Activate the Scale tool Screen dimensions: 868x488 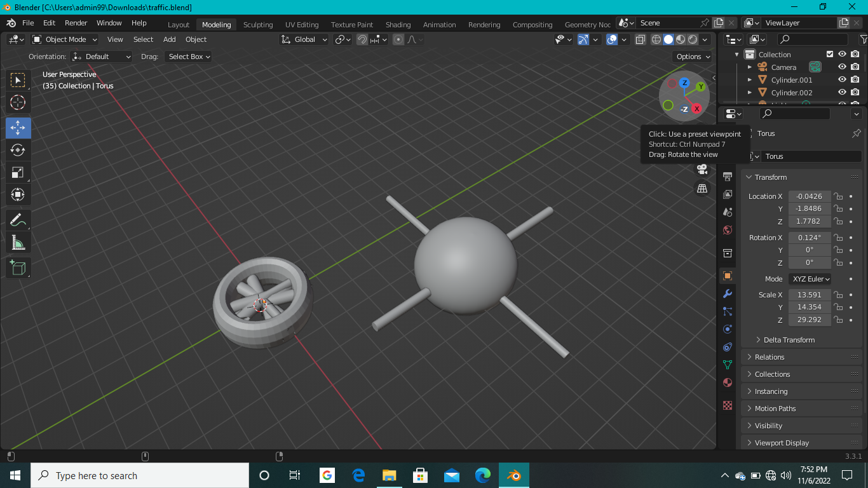18,172
